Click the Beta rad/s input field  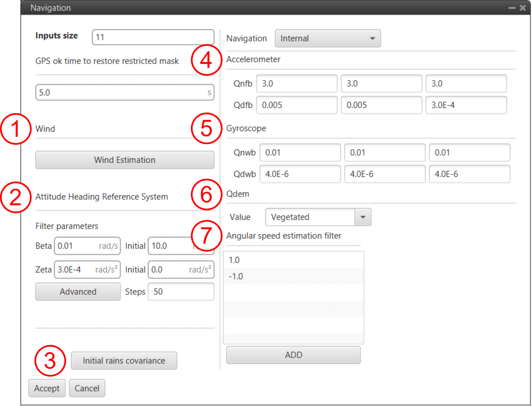click(x=87, y=246)
